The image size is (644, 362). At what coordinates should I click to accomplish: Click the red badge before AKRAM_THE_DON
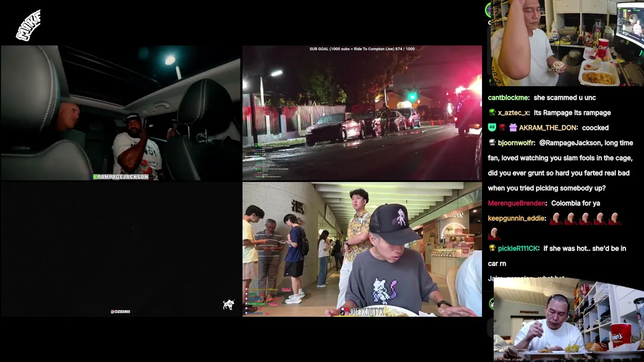(x=502, y=128)
